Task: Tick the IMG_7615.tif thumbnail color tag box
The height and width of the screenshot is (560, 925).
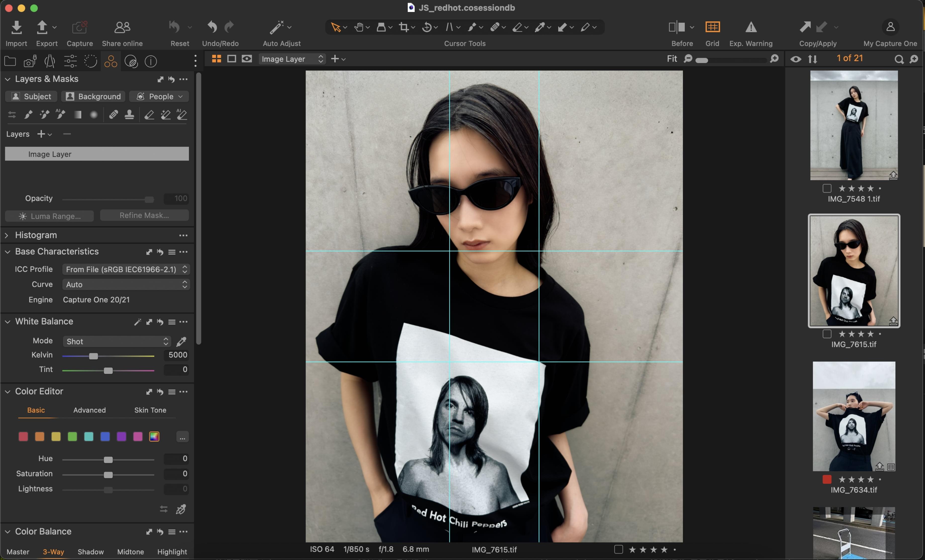Action: [x=827, y=334]
